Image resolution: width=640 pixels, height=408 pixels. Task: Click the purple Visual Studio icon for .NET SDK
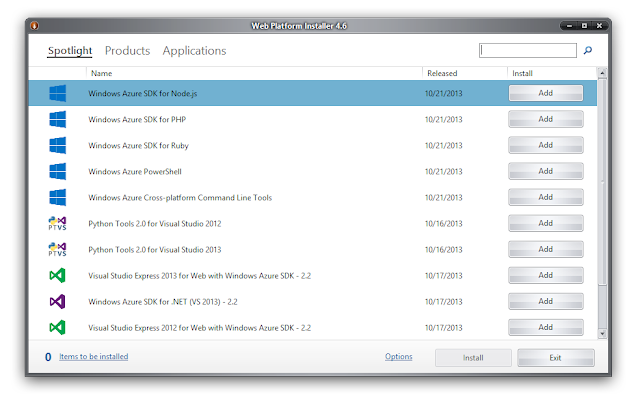coord(58,302)
